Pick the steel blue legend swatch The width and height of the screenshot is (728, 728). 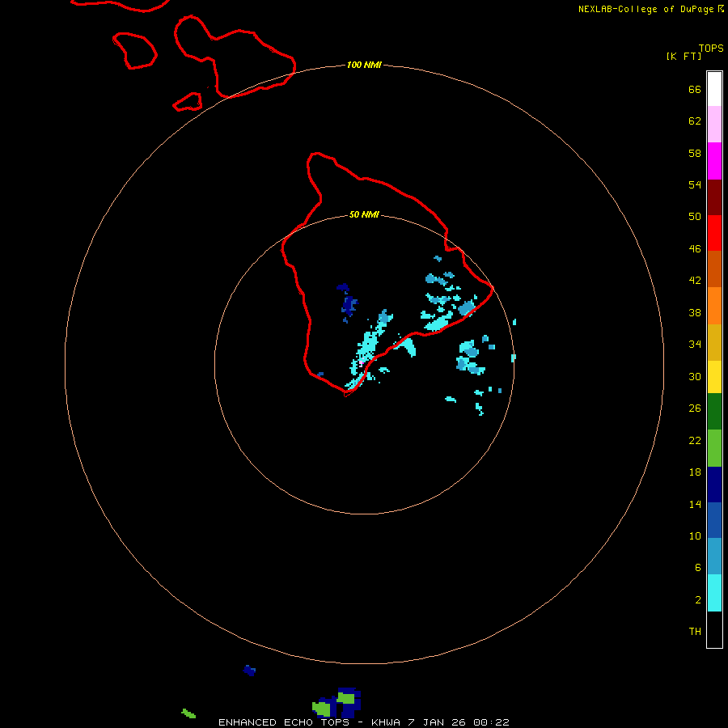click(714, 557)
